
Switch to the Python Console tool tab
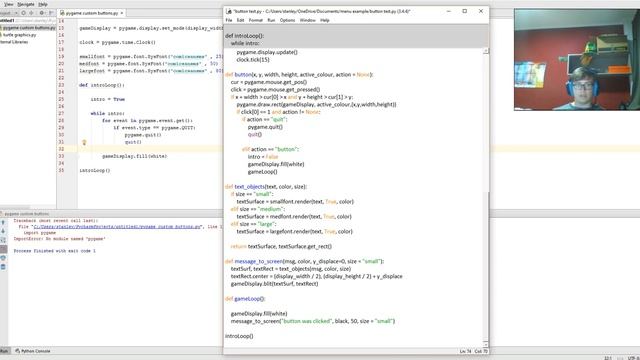33,351
